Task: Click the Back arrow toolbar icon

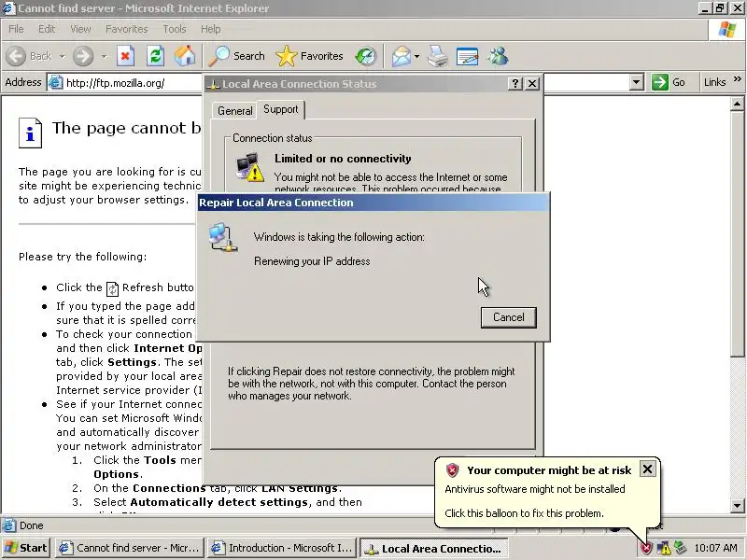Action: 16,56
